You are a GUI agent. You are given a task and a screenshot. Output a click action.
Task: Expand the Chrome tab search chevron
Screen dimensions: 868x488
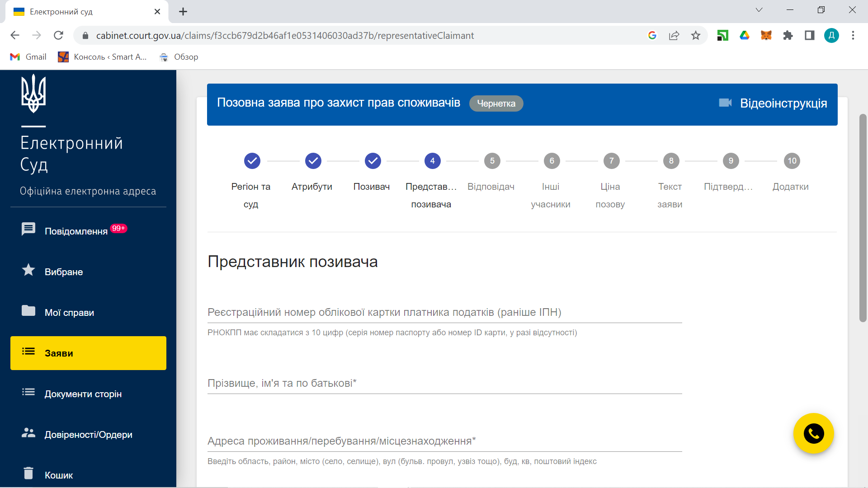click(759, 10)
